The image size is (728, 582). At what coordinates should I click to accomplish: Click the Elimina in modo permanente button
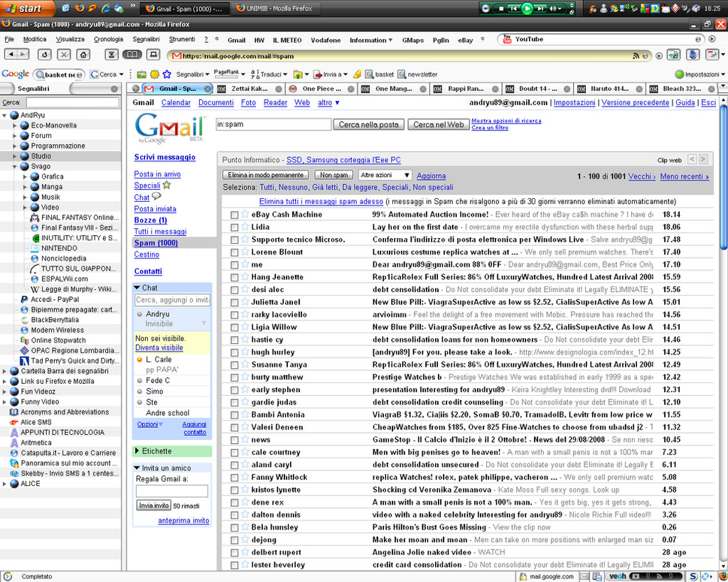(x=266, y=175)
